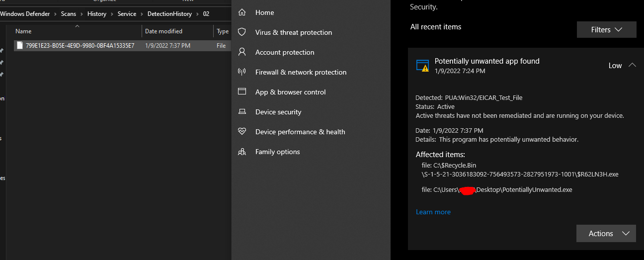644x260 pixels.
Task: Click the person icon for Account protection
Action: tap(242, 52)
